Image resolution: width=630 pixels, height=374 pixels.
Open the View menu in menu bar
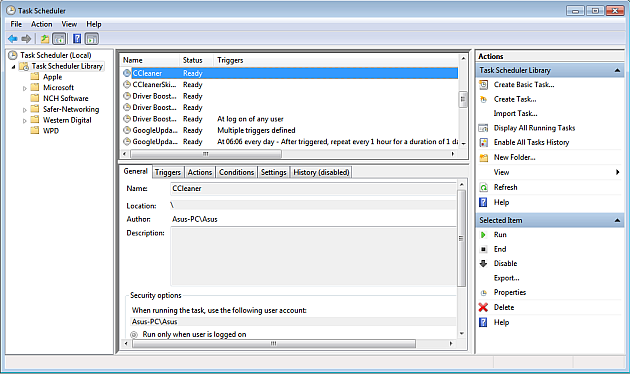point(69,24)
